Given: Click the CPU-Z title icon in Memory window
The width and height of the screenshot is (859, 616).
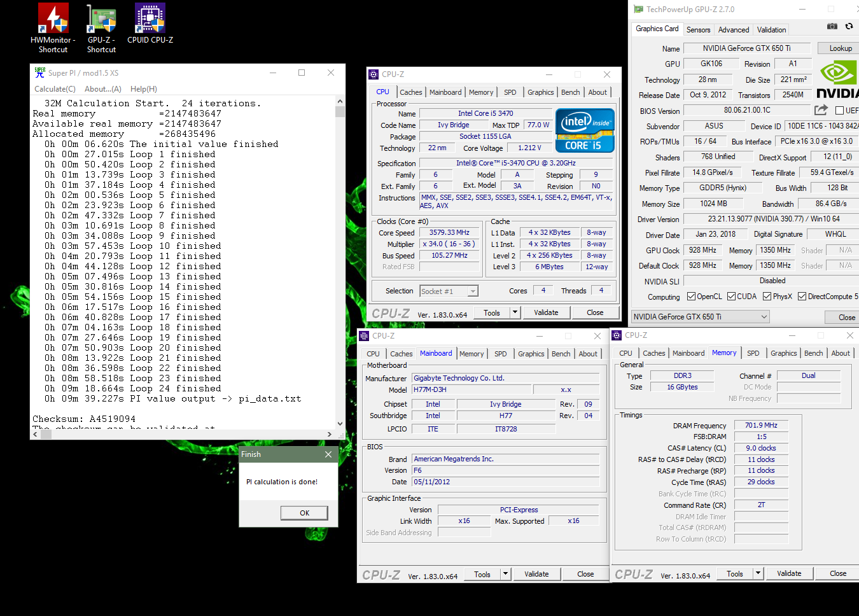Looking at the screenshot, I should pos(617,335).
